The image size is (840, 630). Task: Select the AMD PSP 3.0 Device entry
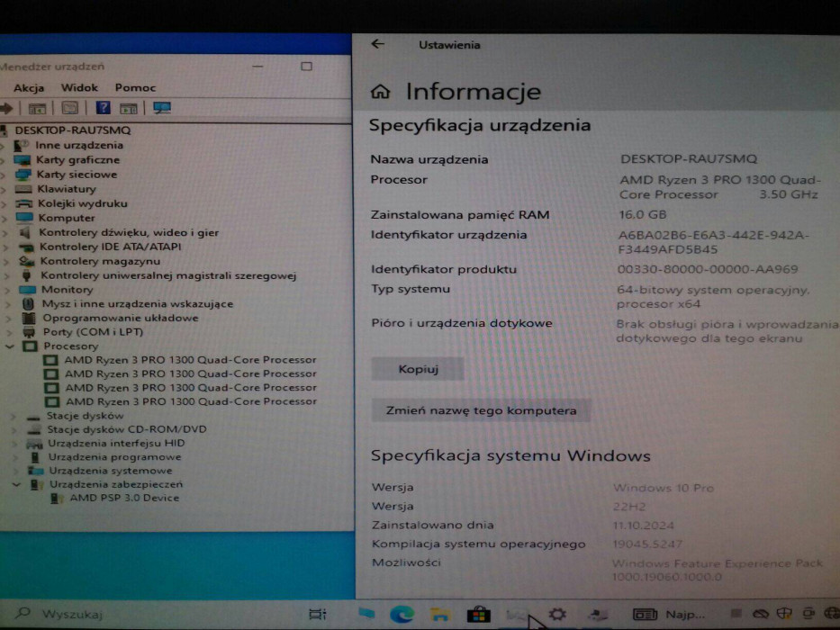[124, 498]
